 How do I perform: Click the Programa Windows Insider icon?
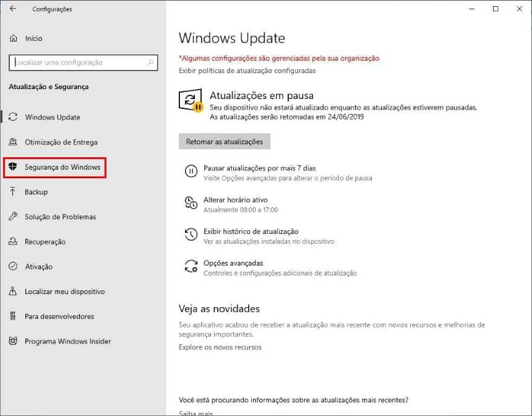[x=13, y=341]
